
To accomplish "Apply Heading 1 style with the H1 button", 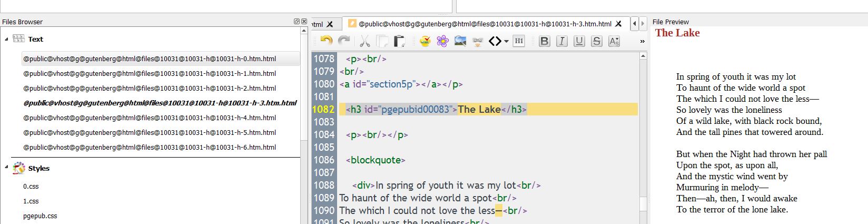I will click(x=519, y=41).
